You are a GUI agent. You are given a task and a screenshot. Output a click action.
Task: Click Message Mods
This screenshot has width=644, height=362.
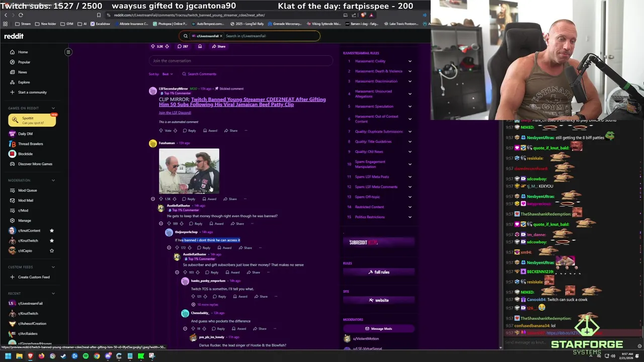pos(379,329)
